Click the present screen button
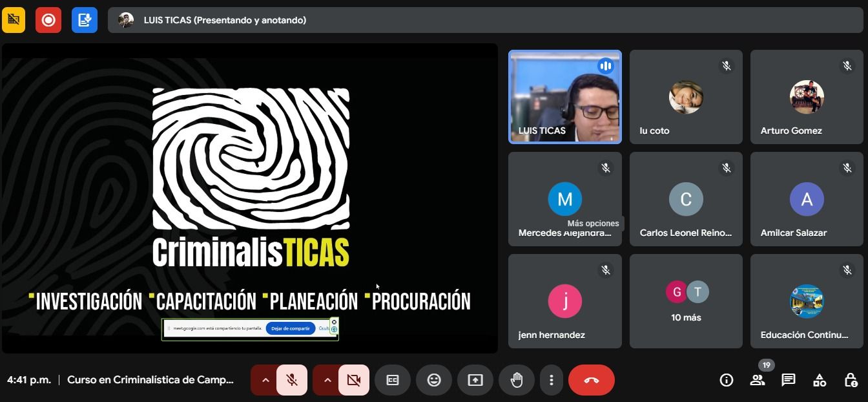868x402 pixels. (x=475, y=380)
